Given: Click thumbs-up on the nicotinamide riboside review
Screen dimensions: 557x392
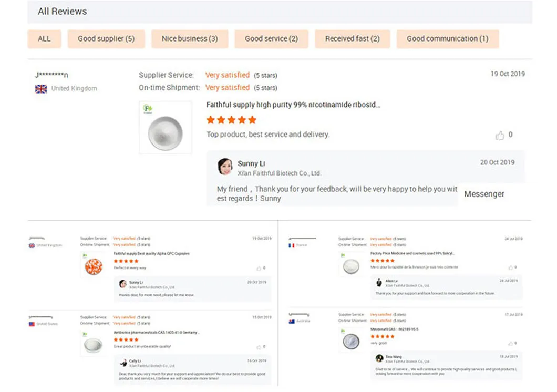Looking at the screenshot, I should click(500, 136).
